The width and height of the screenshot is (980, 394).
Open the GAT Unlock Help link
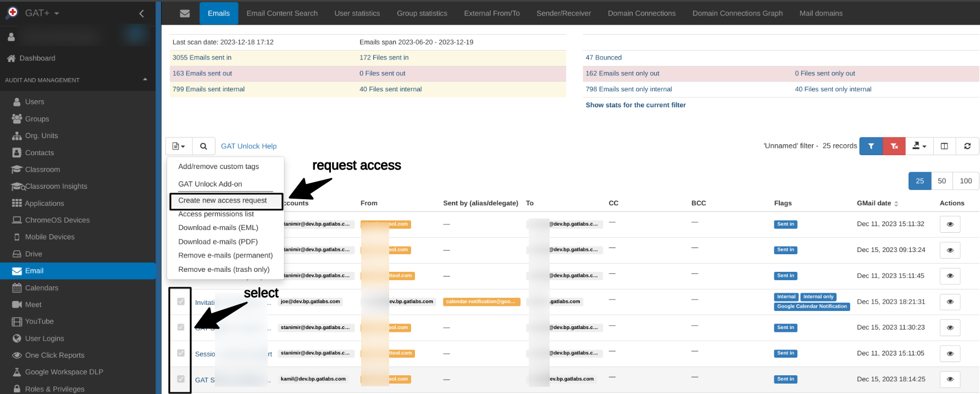click(x=249, y=146)
